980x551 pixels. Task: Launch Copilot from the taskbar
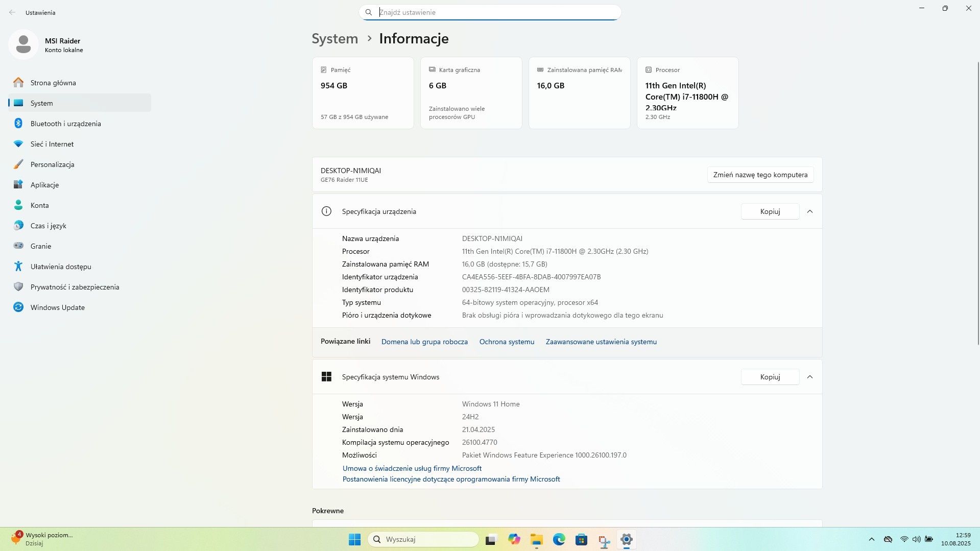(514, 539)
